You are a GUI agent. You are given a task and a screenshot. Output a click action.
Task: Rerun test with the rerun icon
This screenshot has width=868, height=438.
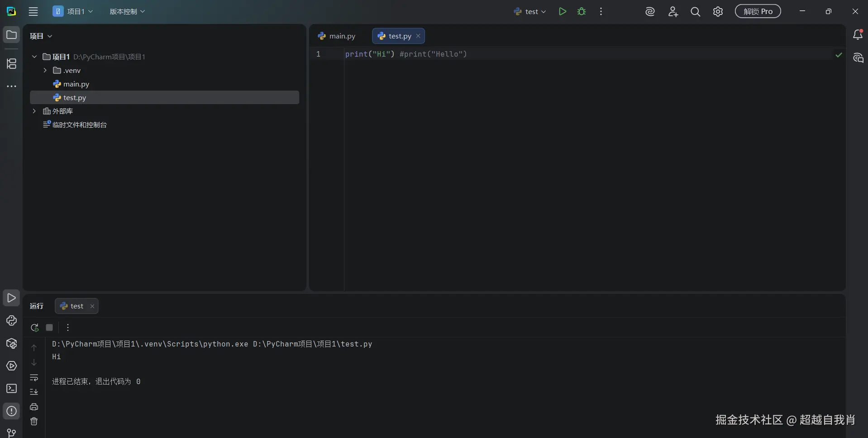(x=34, y=327)
